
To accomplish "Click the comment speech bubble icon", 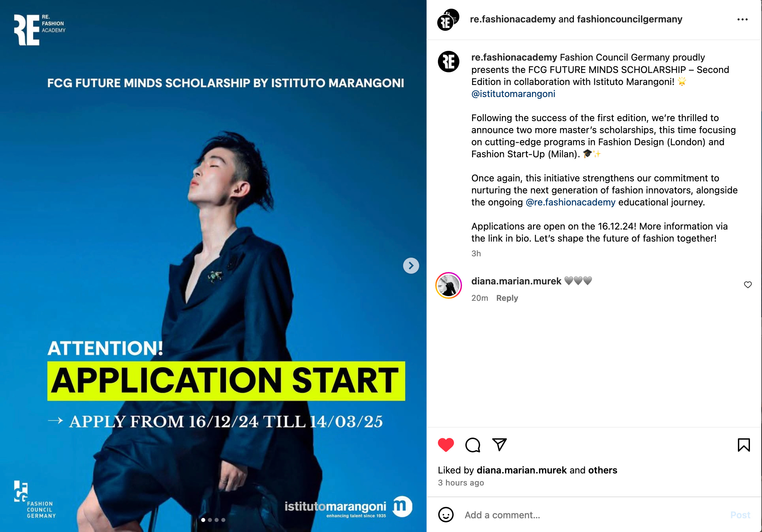I will (x=473, y=445).
